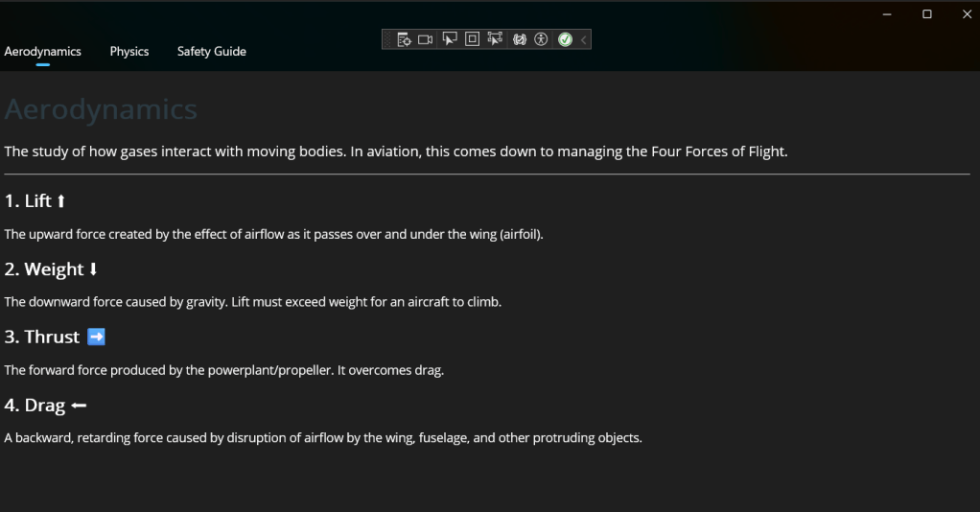Run the accessibility scan icon
Screen dimensions: 980x512
541,39
